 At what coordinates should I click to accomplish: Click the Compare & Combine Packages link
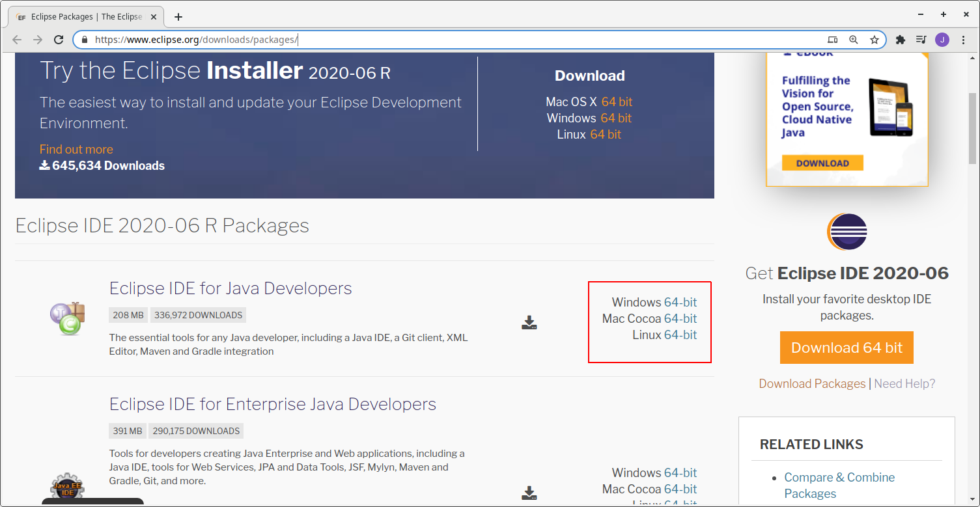click(x=839, y=486)
